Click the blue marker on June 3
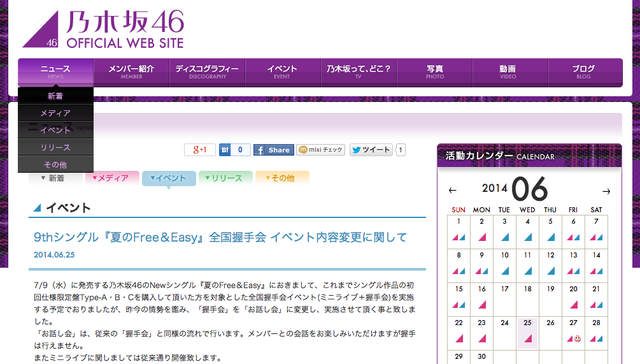The width and height of the screenshot is (640, 364). 505,237
